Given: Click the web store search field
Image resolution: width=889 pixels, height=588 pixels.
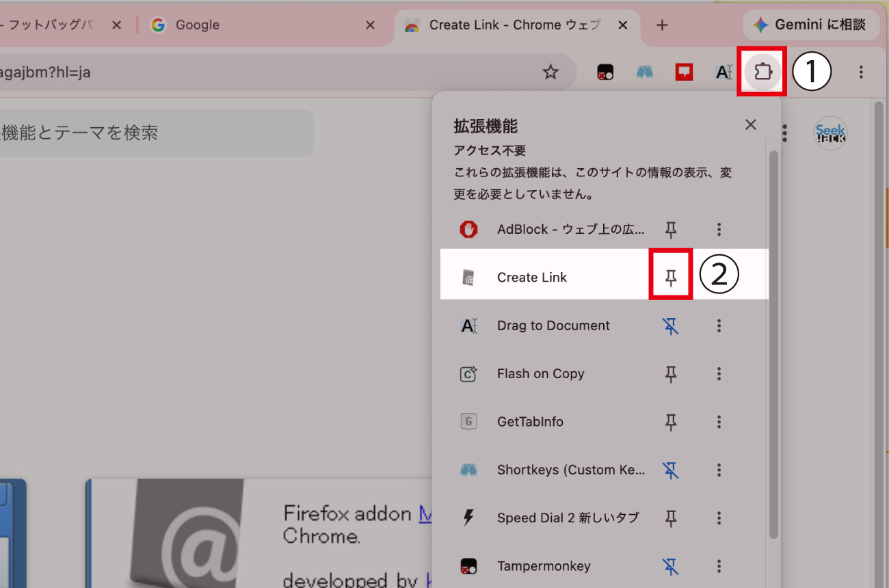Looking at the screenshot, I should [156, 133].
